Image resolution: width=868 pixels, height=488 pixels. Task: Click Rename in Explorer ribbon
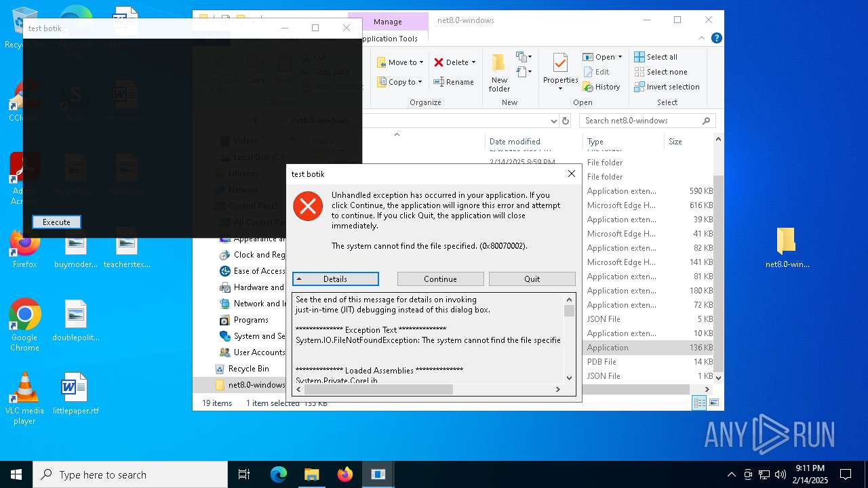(x=454, y=82)
